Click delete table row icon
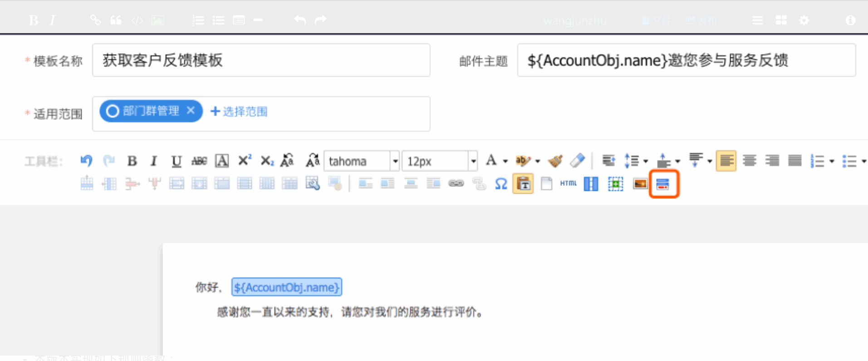868x361 pixels. (x=132, y=184)
